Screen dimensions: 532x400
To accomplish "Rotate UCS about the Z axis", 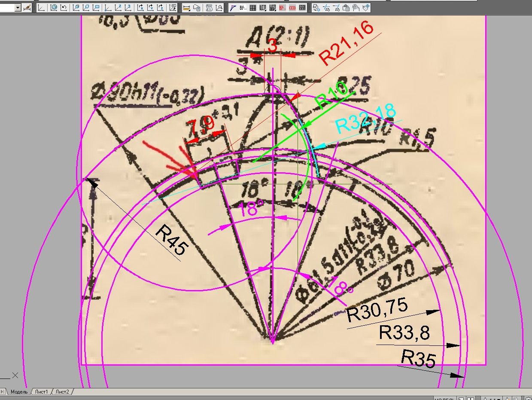I will 160,8.
